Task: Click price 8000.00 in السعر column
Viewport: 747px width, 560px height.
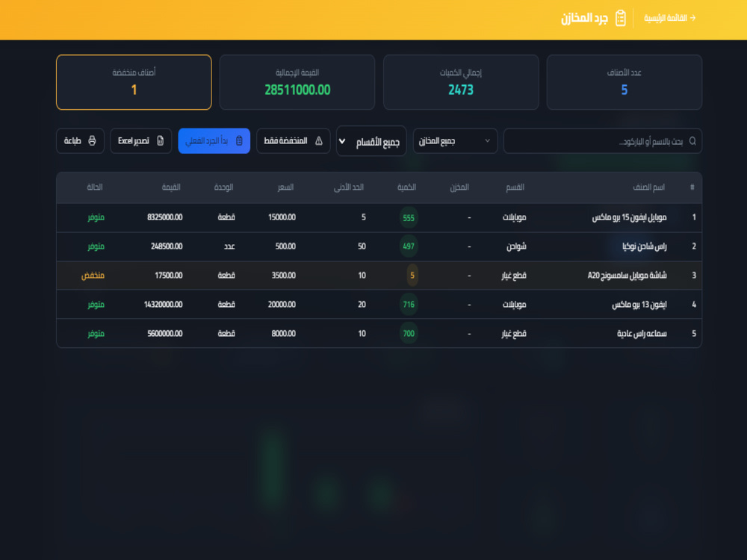Action: 283,334
